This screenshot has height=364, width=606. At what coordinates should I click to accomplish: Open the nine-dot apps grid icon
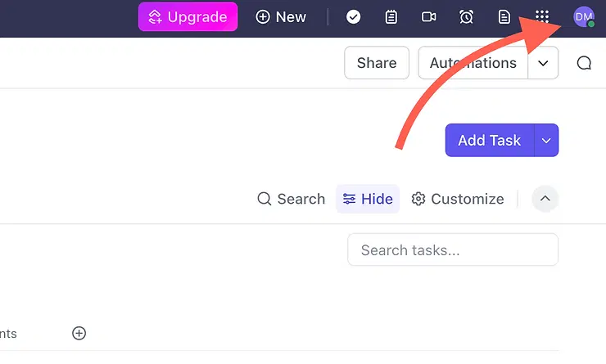(x=541, y=16)
